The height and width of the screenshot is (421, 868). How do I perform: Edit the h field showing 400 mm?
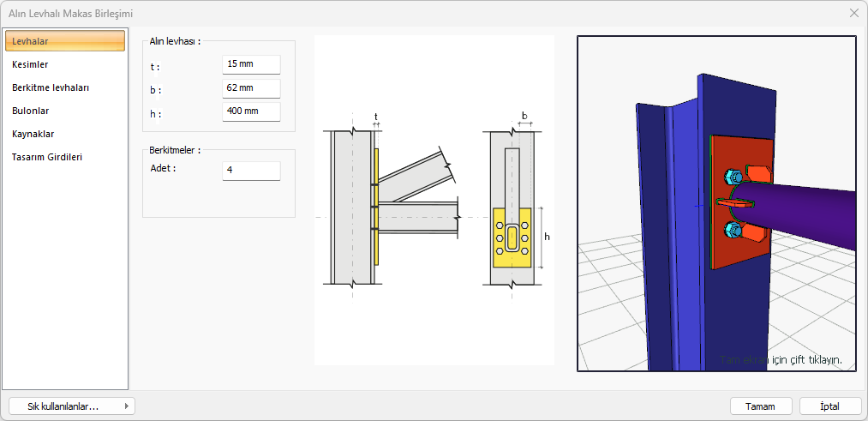coord(250,112)
